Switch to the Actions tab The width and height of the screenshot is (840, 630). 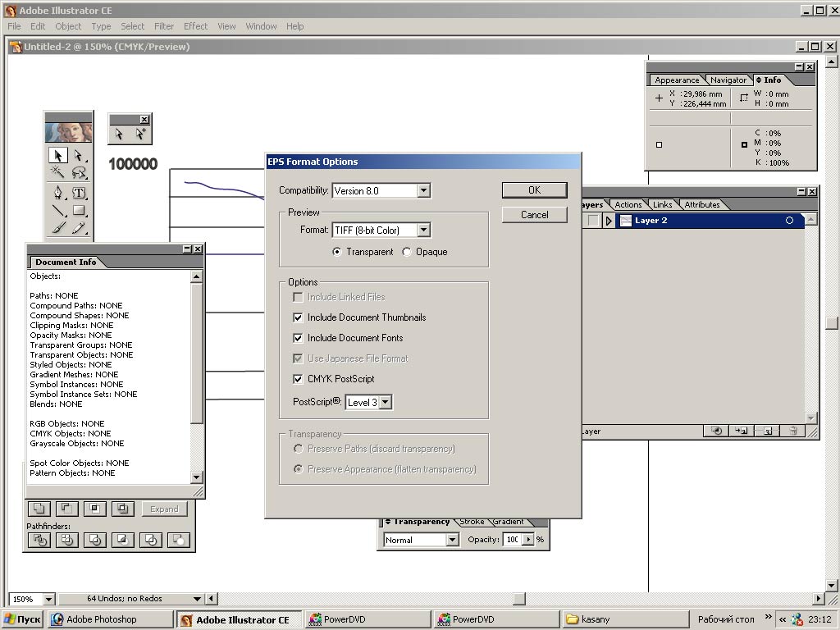point(628,204)
